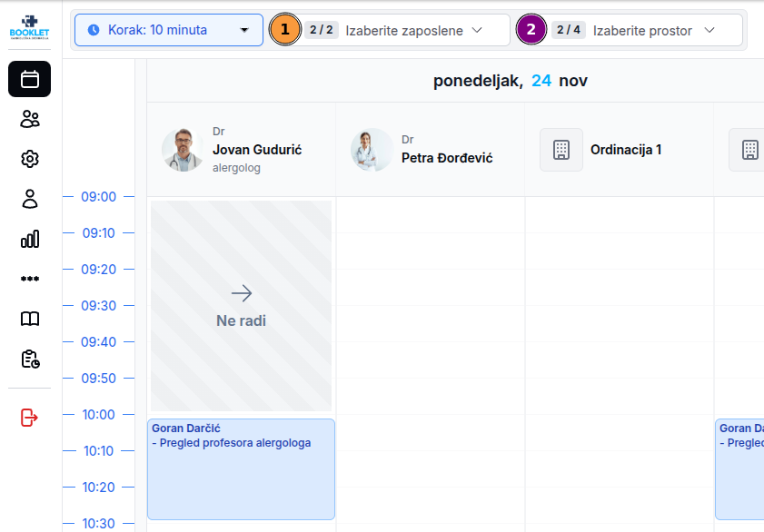Open the statistics bar chart icon
This screenshot has height=532, width=764.
30,239
